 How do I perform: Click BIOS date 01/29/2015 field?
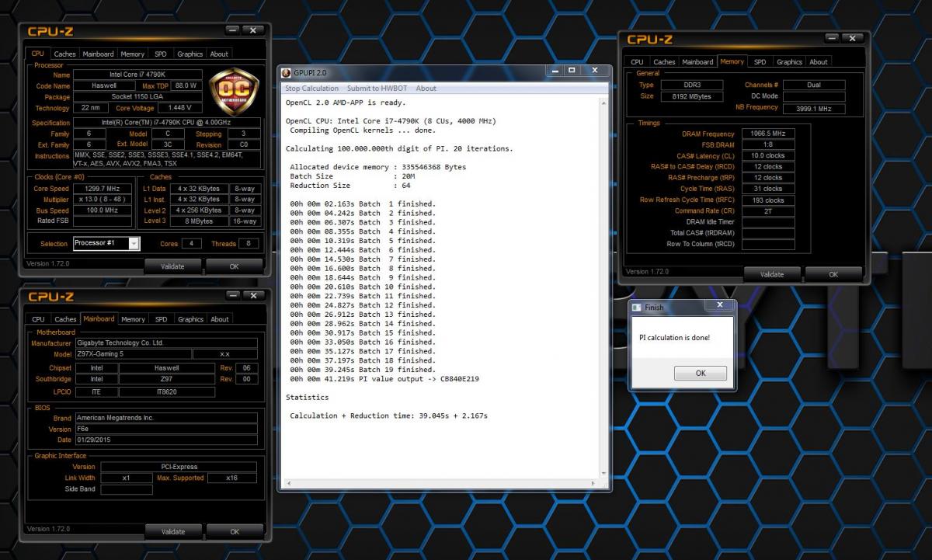coord(166,440)
